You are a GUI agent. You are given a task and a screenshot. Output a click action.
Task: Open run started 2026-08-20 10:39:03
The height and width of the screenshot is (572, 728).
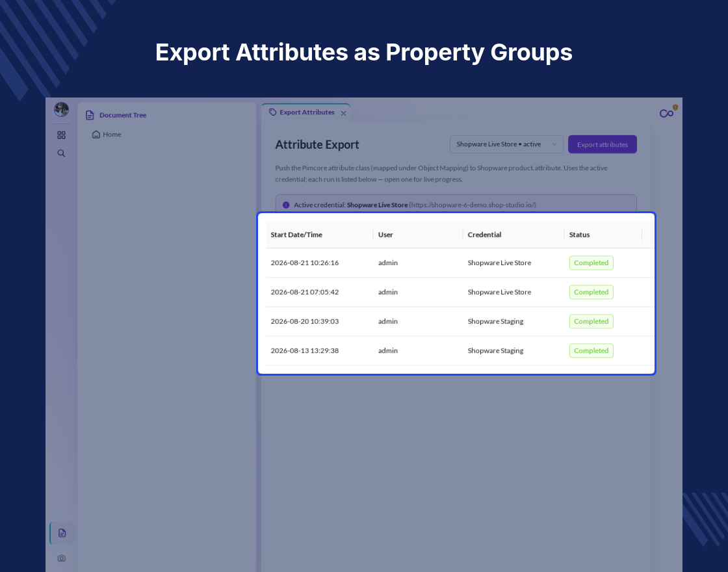tap(460, 321)
